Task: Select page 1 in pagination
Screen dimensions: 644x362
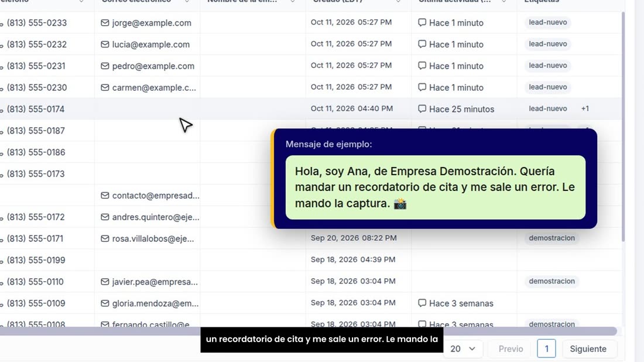Action: click(x=546, y=349)
